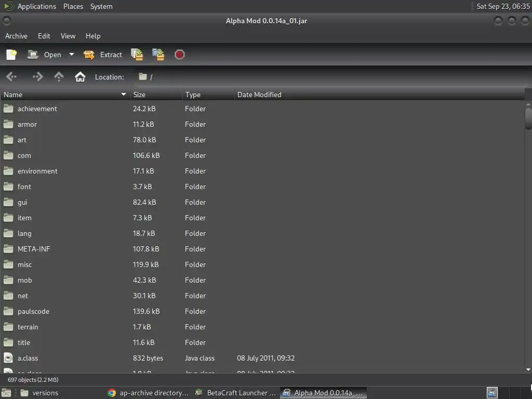
Task: Select the title folder row
Action: [262, 343]
